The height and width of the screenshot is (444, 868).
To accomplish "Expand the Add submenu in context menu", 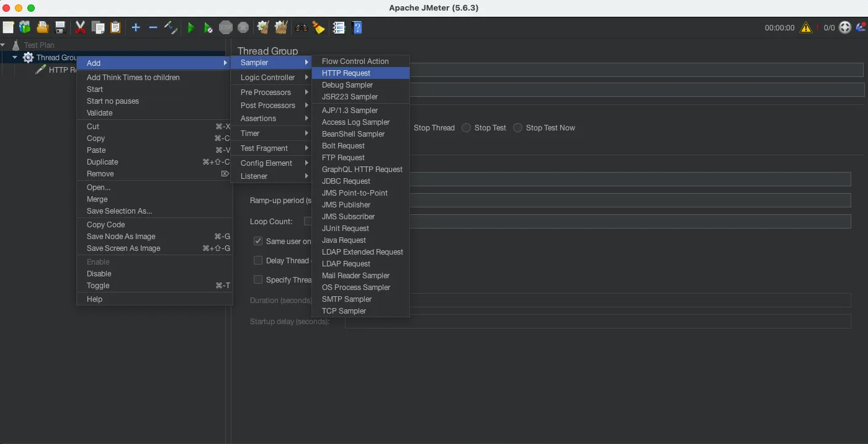I will (x=154, y=63).
